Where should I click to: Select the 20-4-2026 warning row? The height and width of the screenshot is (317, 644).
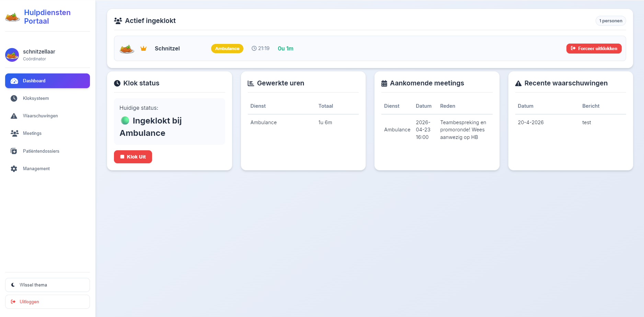[570, 122]
